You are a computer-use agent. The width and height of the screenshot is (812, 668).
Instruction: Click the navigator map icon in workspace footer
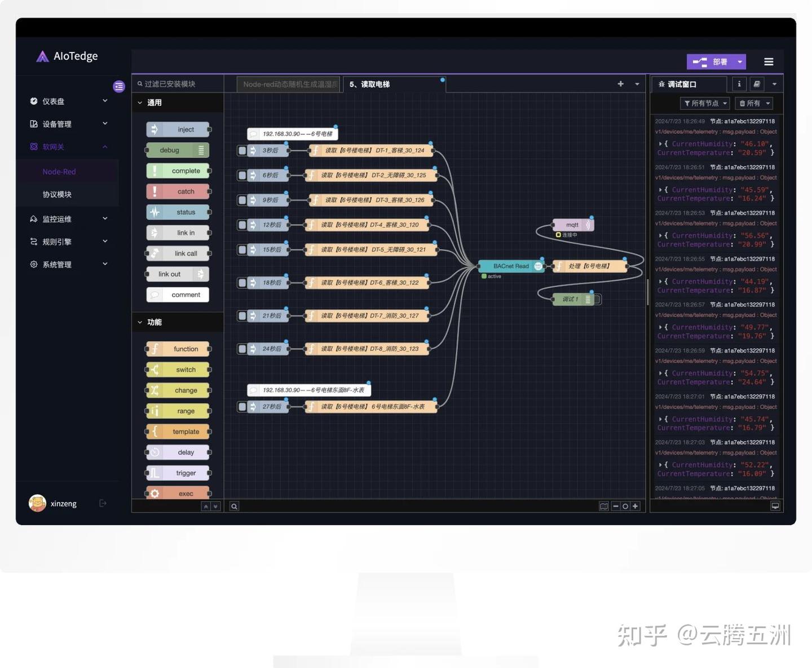click(604, 506)
